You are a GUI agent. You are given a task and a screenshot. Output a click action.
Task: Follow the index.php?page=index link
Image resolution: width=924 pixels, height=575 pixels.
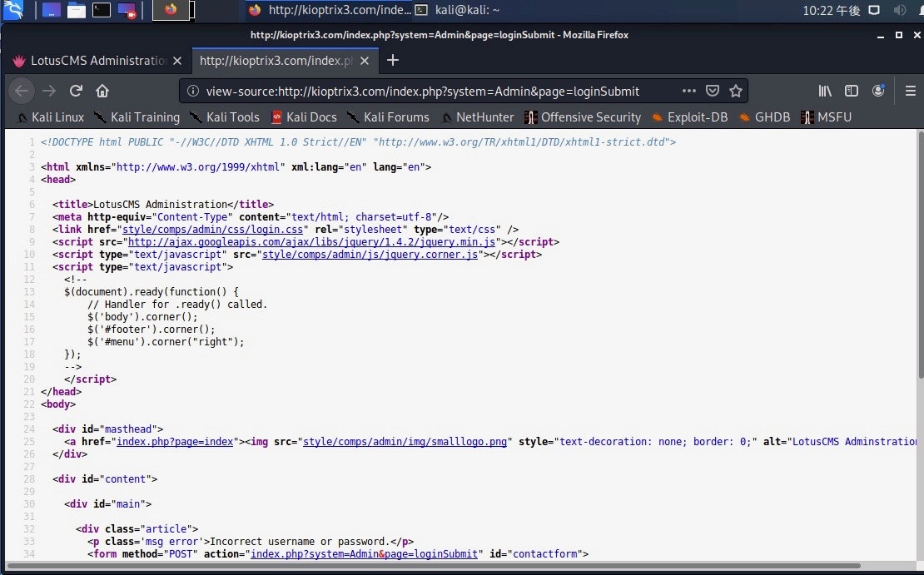point(175,441)
